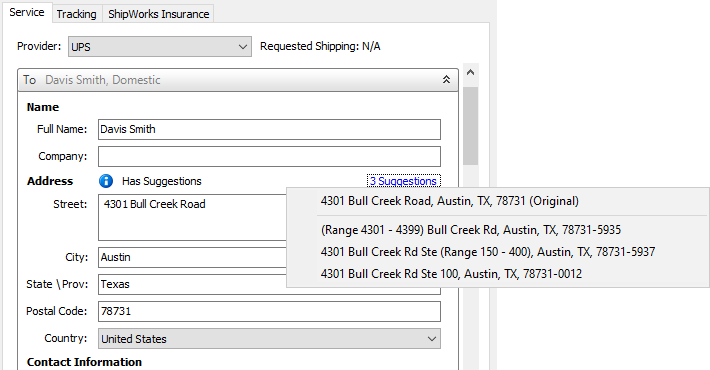Click the 3 Suggestions link
This screenshot has width=710, height=370.
pyautogui.click(x=403, y=181)
